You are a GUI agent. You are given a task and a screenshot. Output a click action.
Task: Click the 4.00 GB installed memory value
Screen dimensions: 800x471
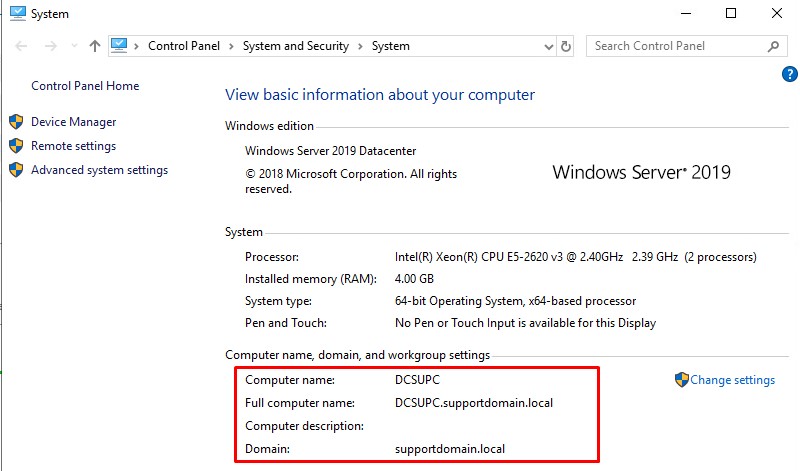[x=414, y=279]
